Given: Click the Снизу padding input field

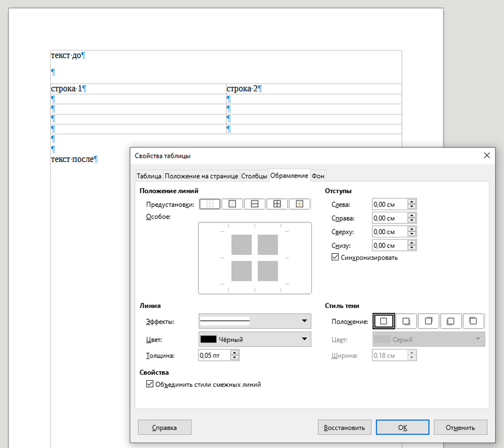Looking at the screenshot, I should click(x=390, y=245).
